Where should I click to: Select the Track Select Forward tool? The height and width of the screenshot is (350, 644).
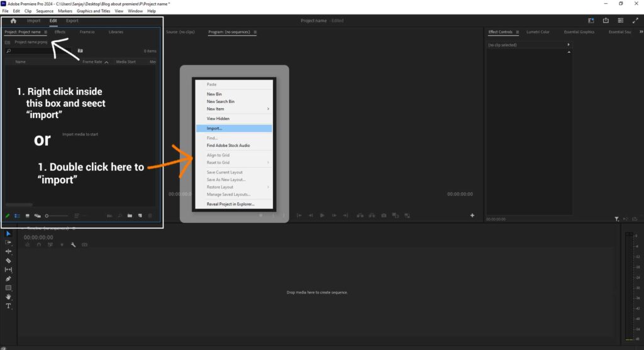8,243
